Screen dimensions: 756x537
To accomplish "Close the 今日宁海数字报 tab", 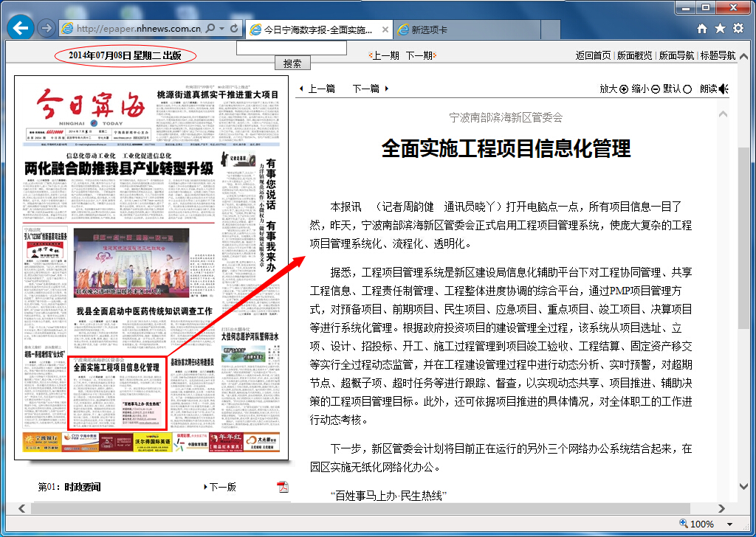I will point(385,30).
